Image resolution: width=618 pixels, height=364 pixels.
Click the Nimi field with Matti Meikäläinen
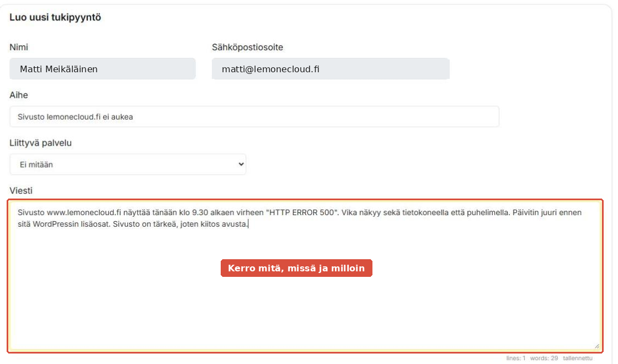(103, 69)
